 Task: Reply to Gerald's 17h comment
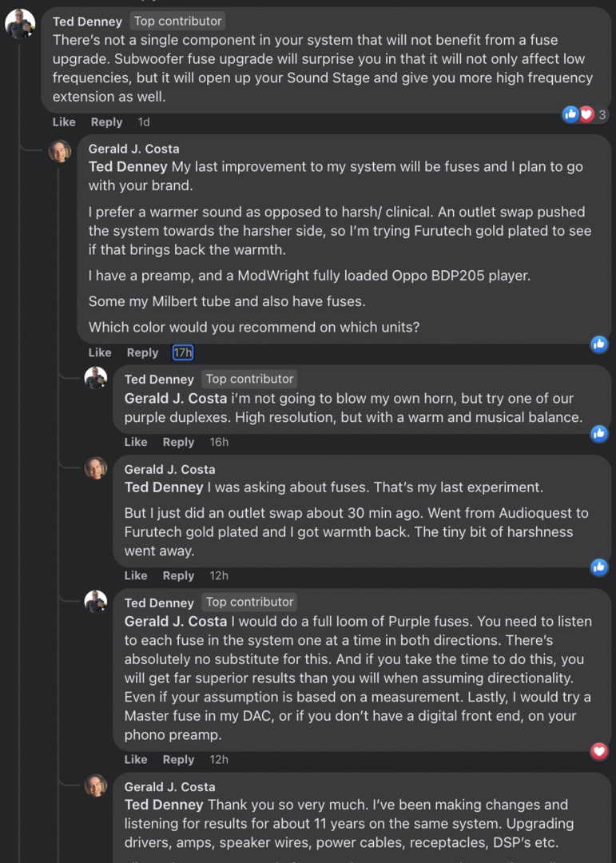pyautogui.click(x=142, y=352)
